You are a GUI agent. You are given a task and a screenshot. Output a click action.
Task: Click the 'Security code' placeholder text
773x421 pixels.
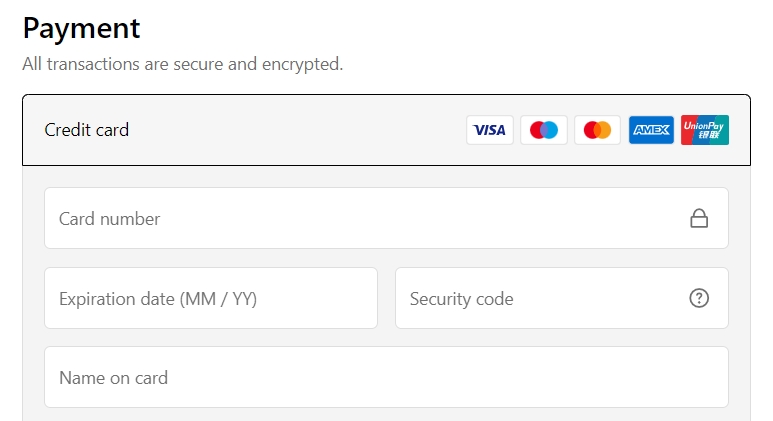(461, 299)
